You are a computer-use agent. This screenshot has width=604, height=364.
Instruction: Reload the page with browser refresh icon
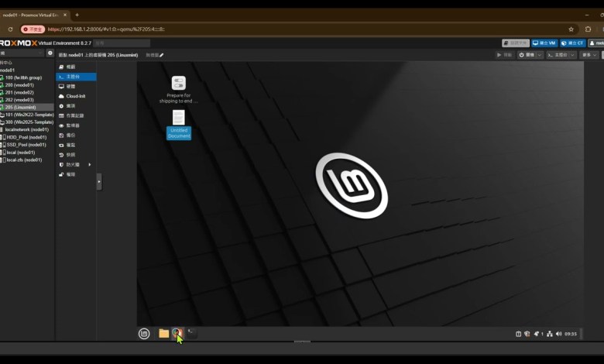10,29
